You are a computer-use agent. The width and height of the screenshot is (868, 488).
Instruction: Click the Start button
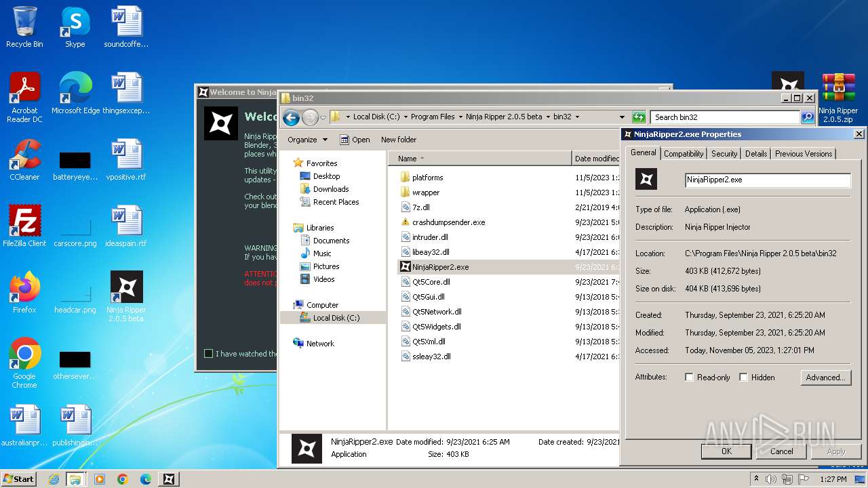coord(18,479)
